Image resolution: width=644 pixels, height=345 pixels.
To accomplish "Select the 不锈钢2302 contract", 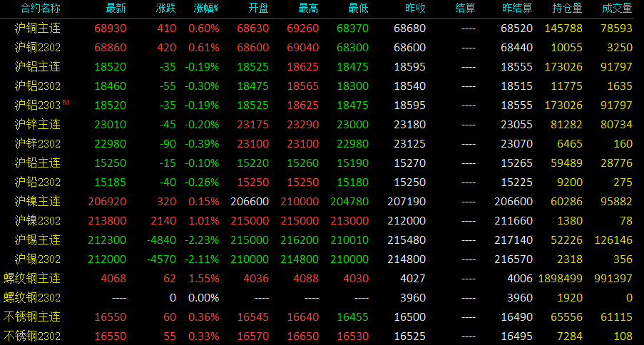I will click(x=32, y=336).
